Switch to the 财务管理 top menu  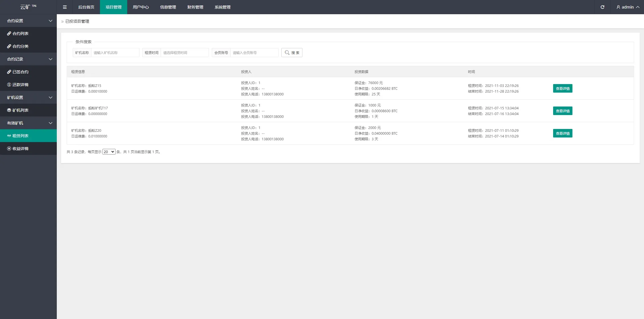[x=195, y=7]
